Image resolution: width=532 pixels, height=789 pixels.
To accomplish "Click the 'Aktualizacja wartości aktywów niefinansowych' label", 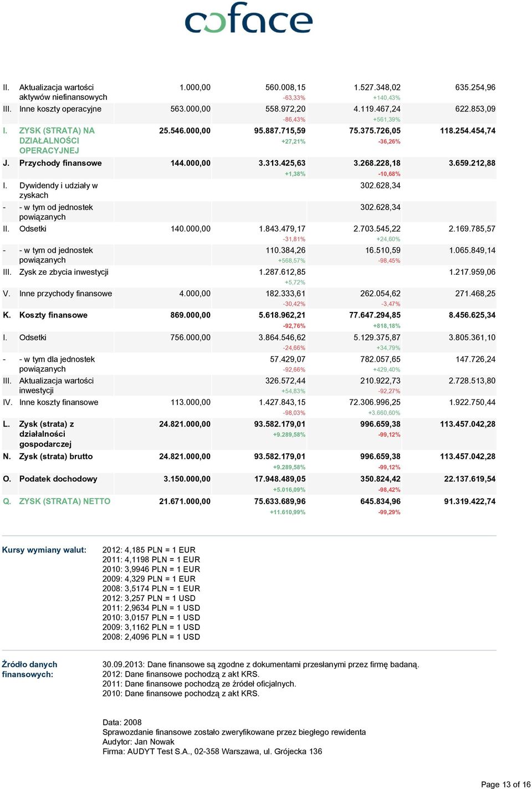I will 63,93.
